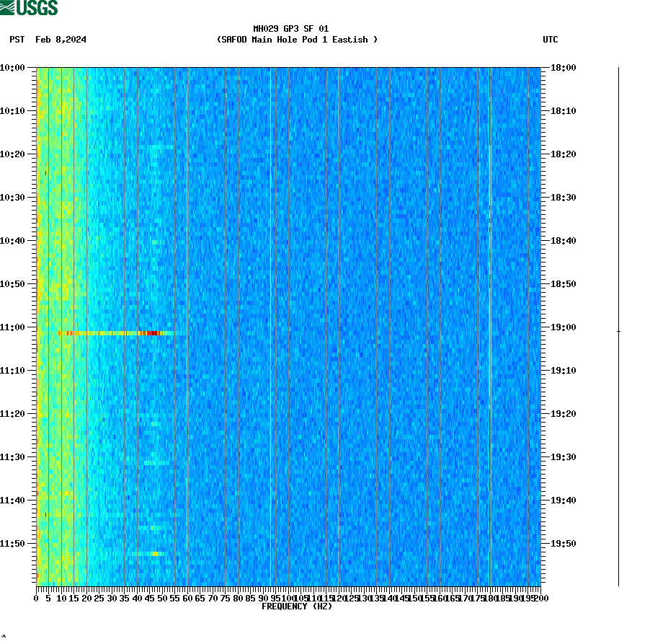The image size is (650, 644).
Task: Click the USGS logo
Action: [x=29, y=7]
